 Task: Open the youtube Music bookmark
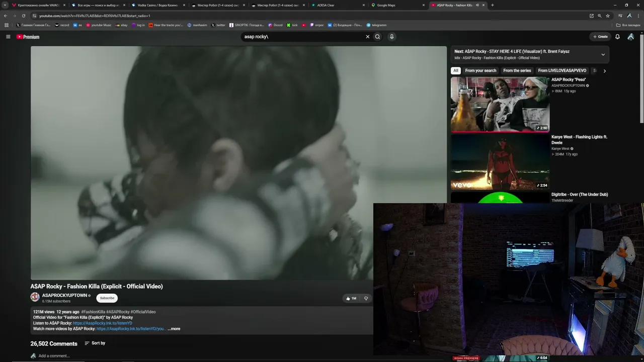pyautogui.click(x=99, y=25)
